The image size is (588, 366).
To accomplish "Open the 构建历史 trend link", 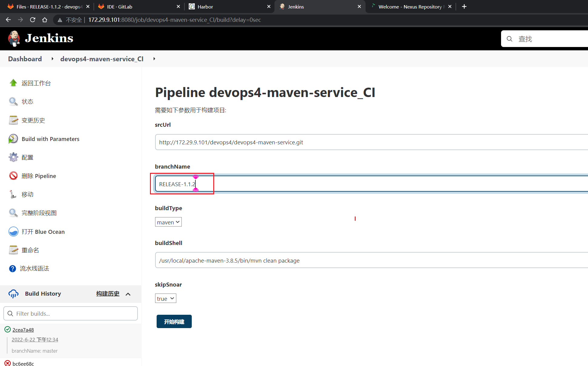I will (108, 294).
